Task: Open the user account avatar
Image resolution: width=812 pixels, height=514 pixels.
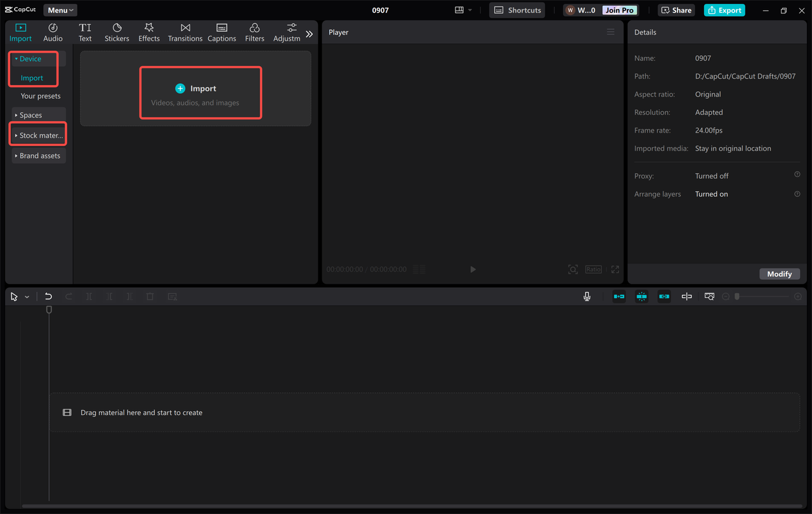Action: [x=570, y=10]
